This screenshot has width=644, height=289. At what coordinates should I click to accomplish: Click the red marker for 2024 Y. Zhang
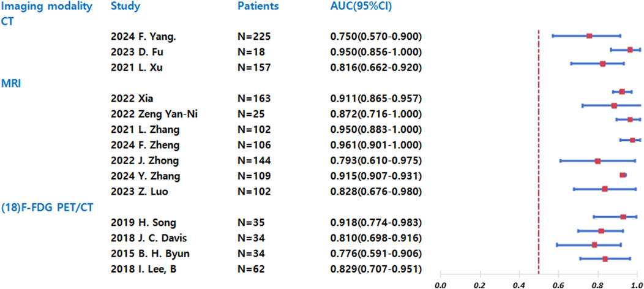point(623,175)
